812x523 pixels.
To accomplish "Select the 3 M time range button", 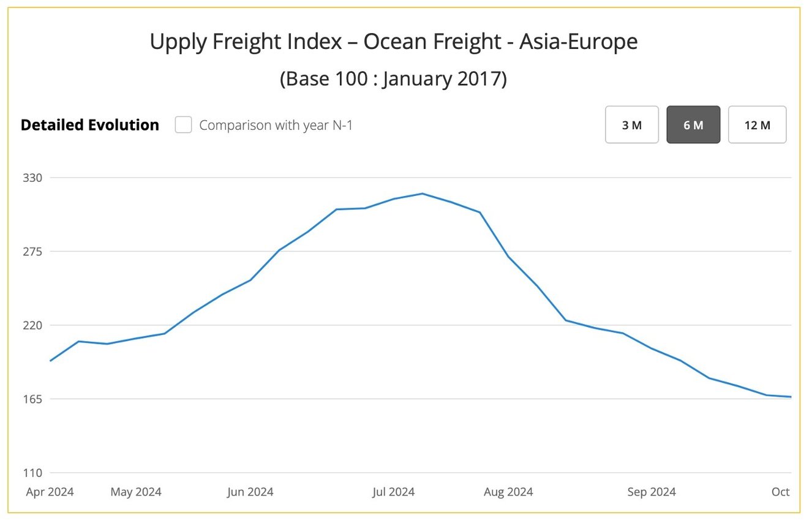I will [631, 124].
